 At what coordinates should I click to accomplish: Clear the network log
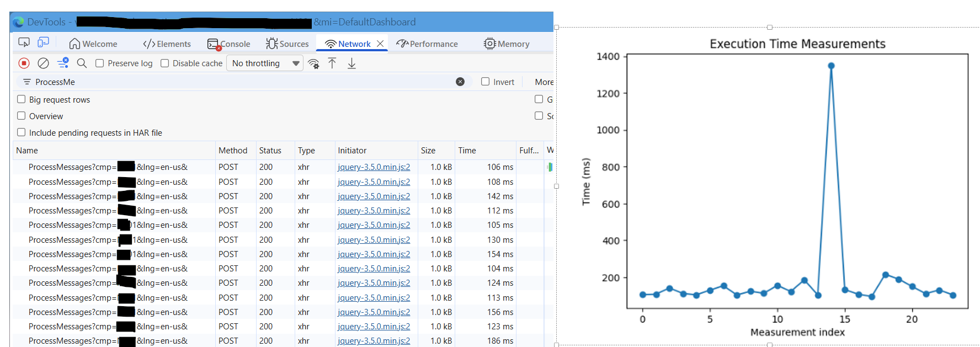[x=43, y=63]
